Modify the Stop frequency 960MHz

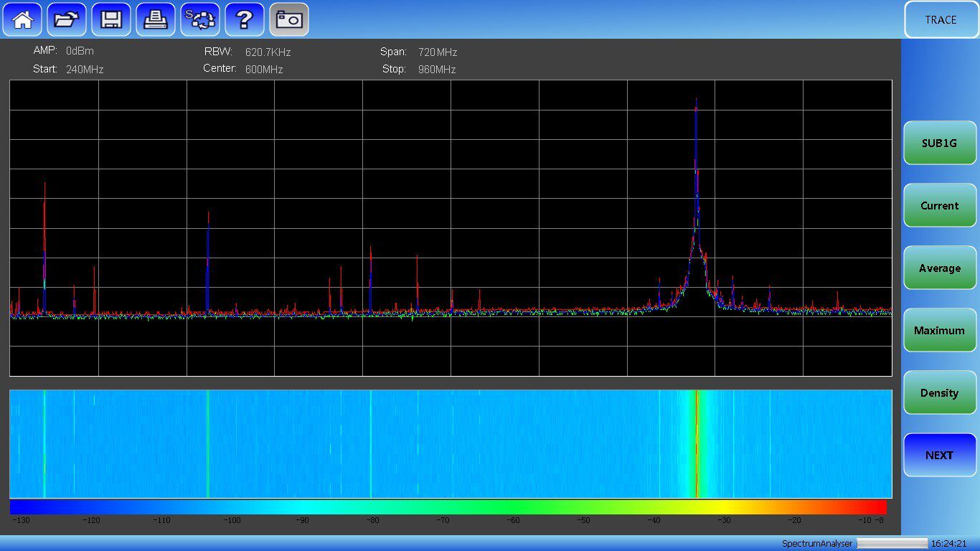pyautogui.click(x=437, y=70)
